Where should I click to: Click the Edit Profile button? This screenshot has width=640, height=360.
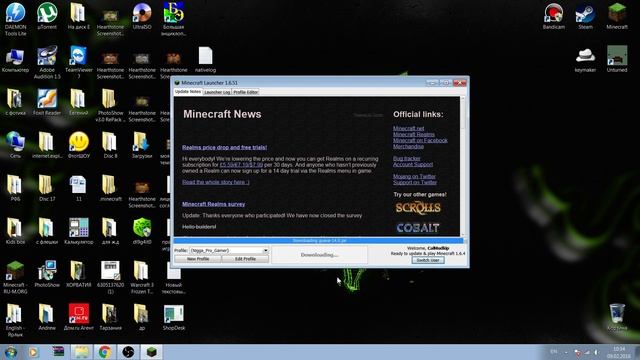coord(245,259)
